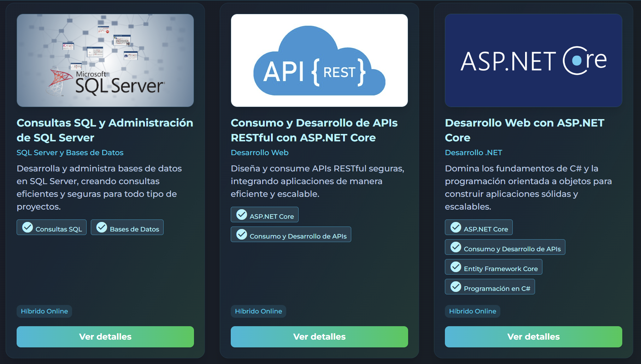Click the description starting Domina los fundamentos de C#
641x364 pixels.
pos(528,188)
